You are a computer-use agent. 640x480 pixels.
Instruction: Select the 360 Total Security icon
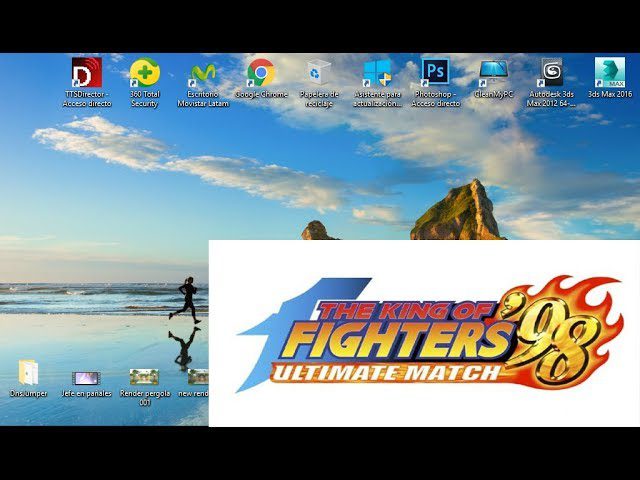point(144,73)
